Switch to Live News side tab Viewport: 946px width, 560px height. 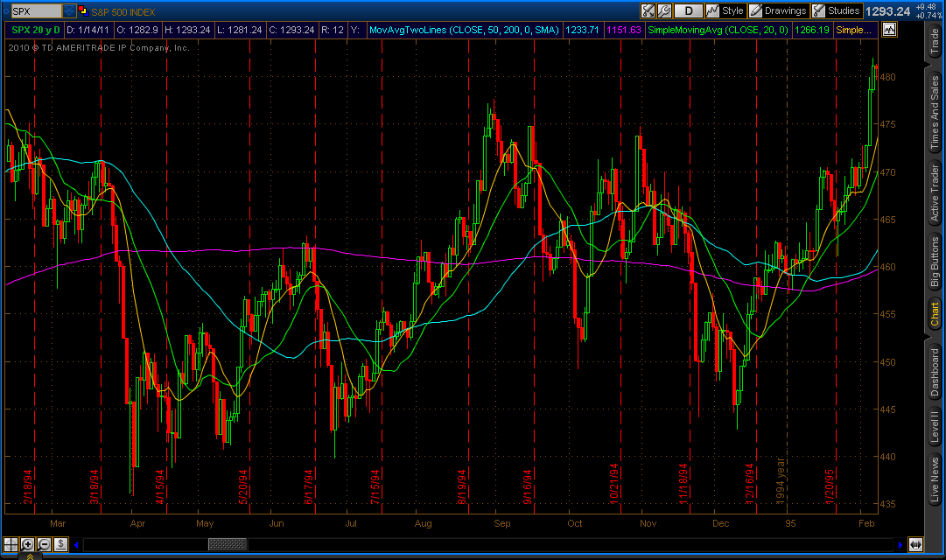coord(935,479)
